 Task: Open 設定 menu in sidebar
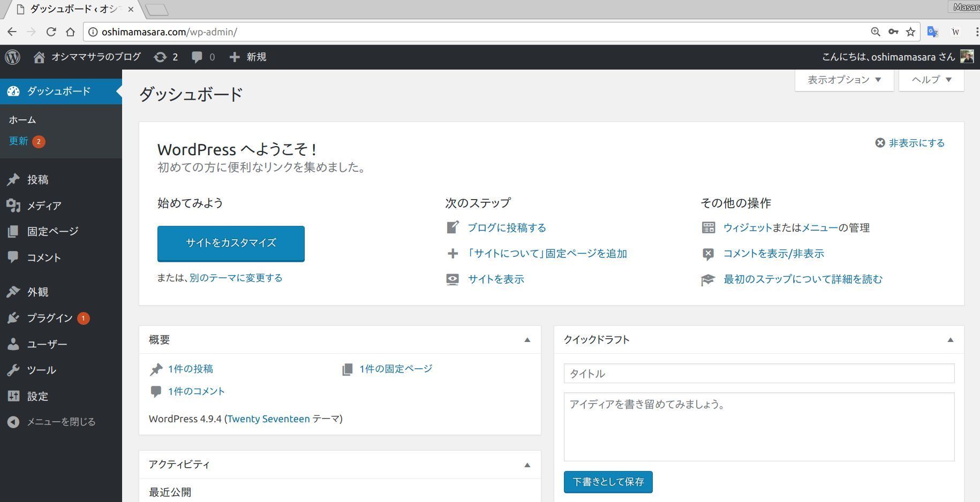click(61, 396)
